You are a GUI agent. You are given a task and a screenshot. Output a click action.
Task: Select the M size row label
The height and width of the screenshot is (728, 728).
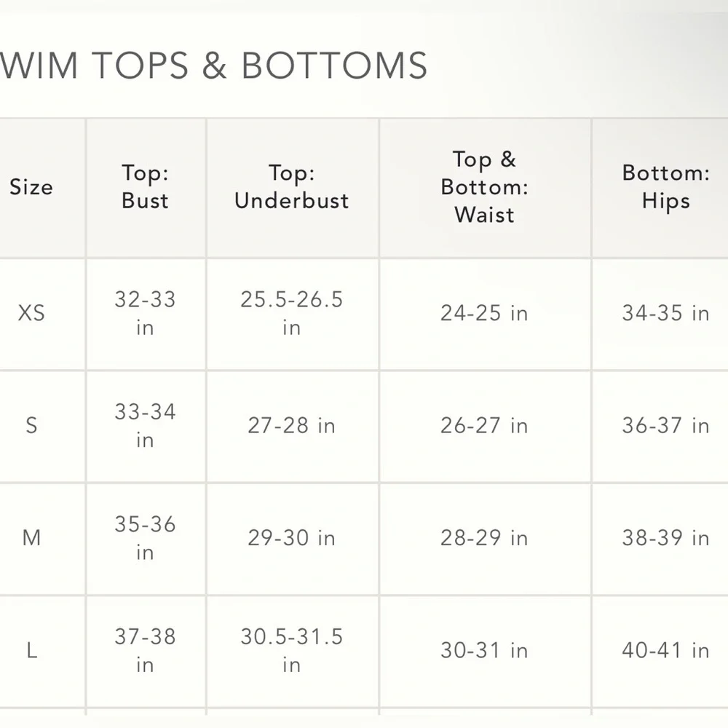click(31, 538)
